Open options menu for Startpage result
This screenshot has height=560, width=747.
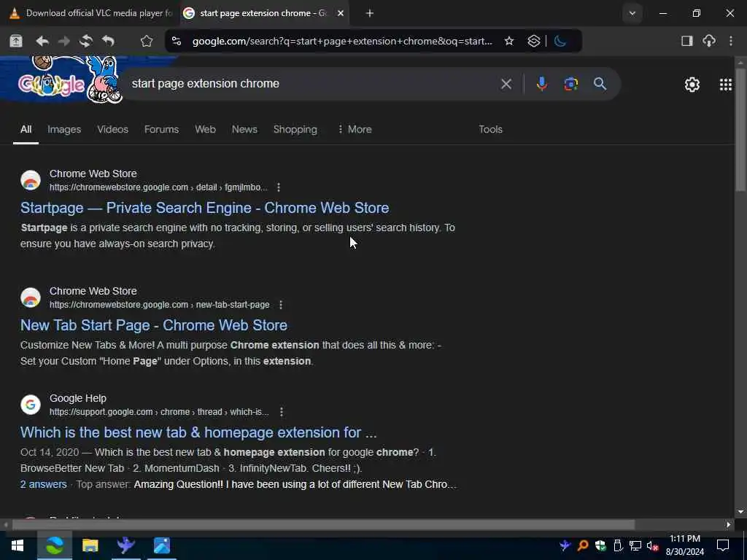pyautogui.click(x=279, y=187)
